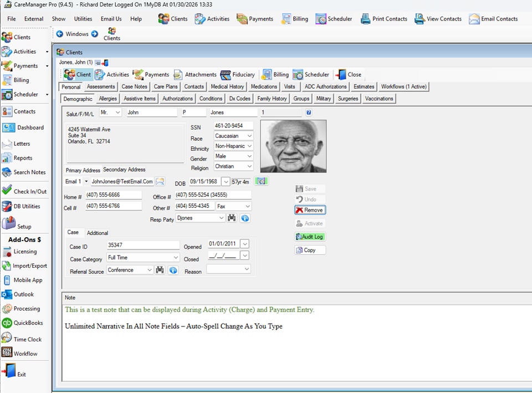This screenshot has height=393, width=532.
Task: Open the Fiduciary section in client toolbar
Action: (238, 75)
